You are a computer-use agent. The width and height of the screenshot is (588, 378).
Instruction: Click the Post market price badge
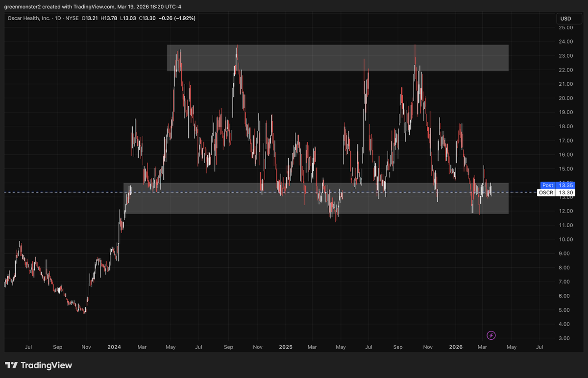[x=547, y=185]
